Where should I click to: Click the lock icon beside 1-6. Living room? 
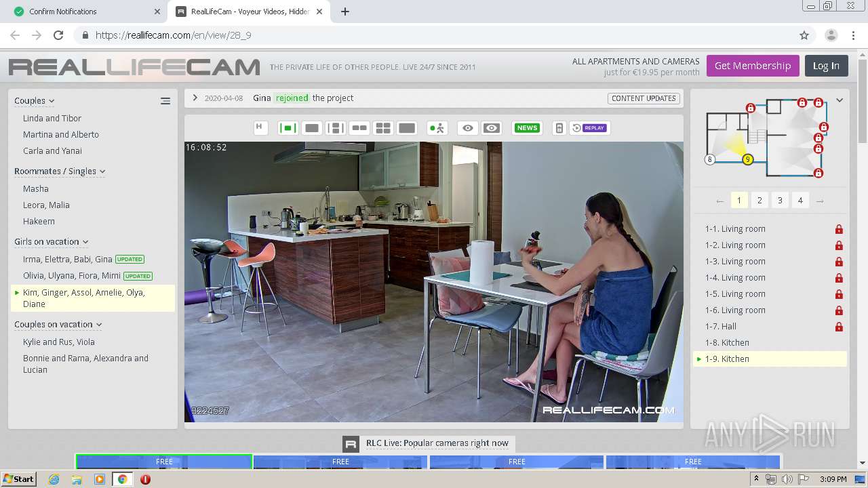(839, 310)
